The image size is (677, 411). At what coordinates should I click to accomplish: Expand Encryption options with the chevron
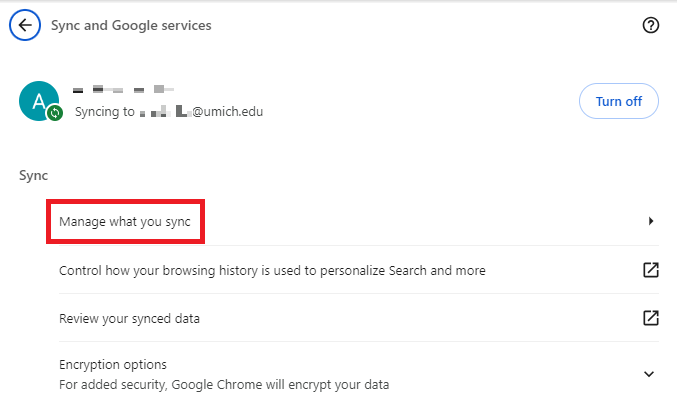tap(649, 374)
